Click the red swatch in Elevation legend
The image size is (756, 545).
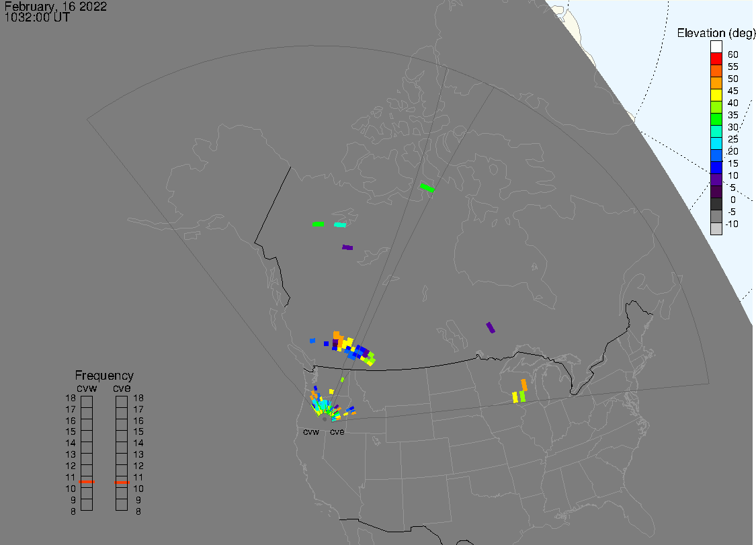(716, 58)
